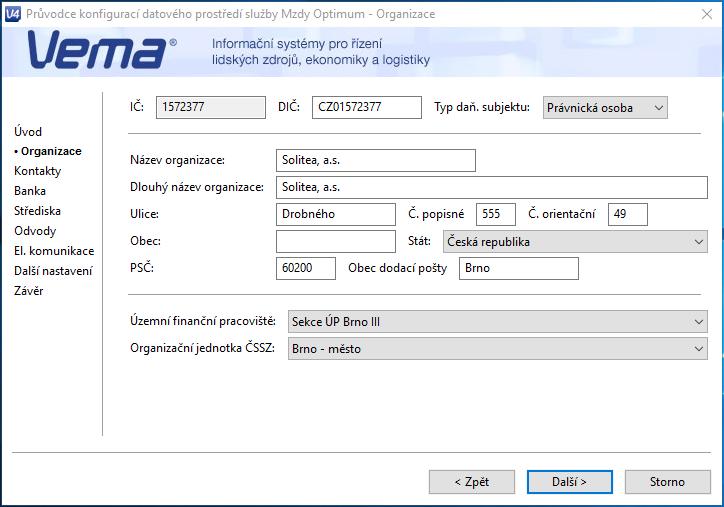Image resolution: width=724 pixels, height=507 pixels.
Task: Close the configuration wizard window
Action: pyautogui.click(x=706, y=14)
